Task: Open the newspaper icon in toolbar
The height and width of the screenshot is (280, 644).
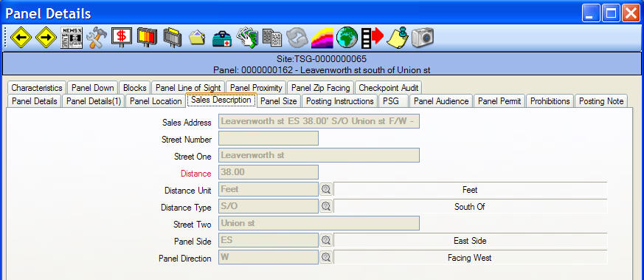Action: click(x=72, y=38)
